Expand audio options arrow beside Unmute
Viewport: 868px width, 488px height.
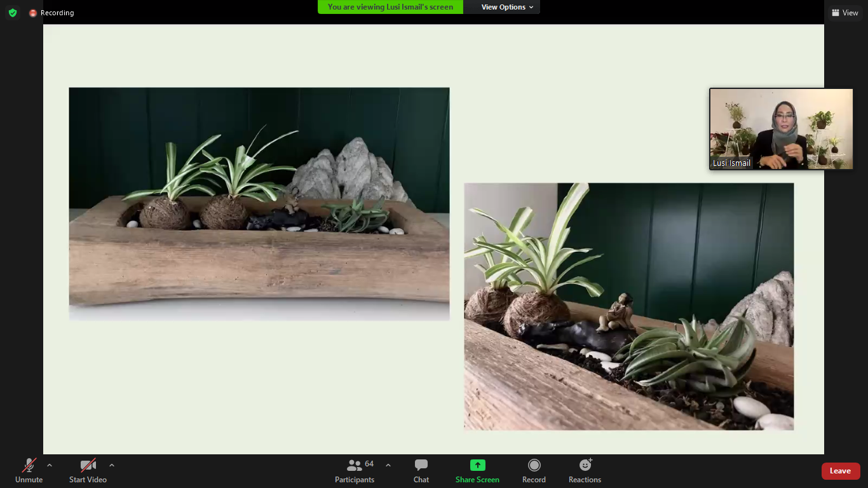[50, 465]
